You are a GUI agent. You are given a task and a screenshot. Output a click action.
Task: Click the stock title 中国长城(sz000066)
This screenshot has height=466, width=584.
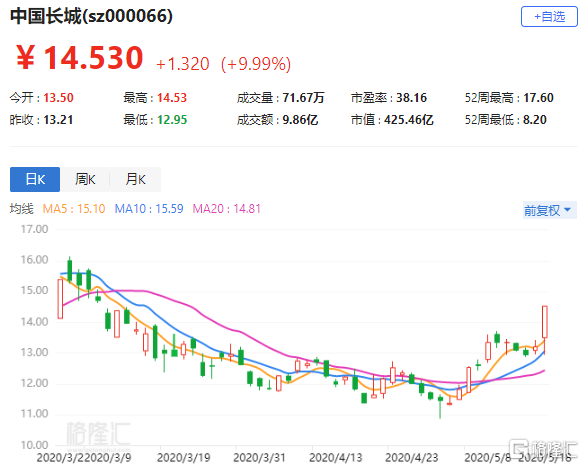(x=91, y=16)
